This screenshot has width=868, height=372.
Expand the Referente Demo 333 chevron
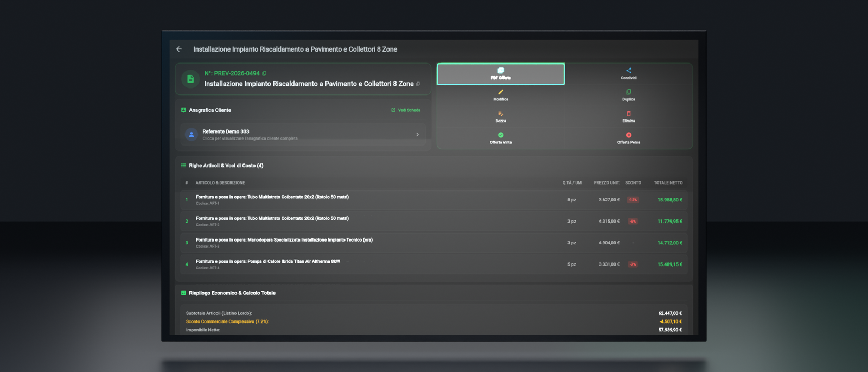point(417,134)
